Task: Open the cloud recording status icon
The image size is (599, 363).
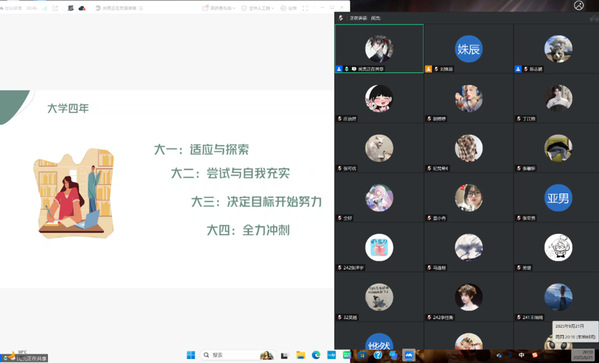Action: [x=82, y=8]
